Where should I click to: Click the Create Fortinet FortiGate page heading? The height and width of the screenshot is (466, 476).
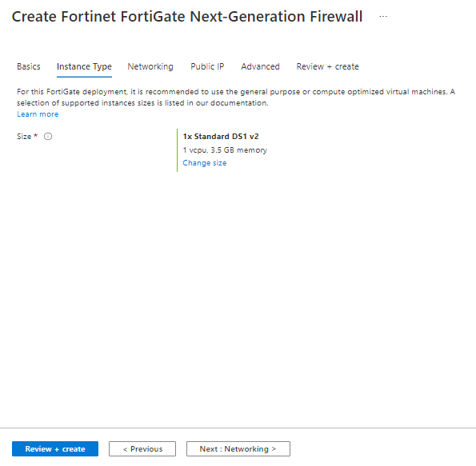187,16
